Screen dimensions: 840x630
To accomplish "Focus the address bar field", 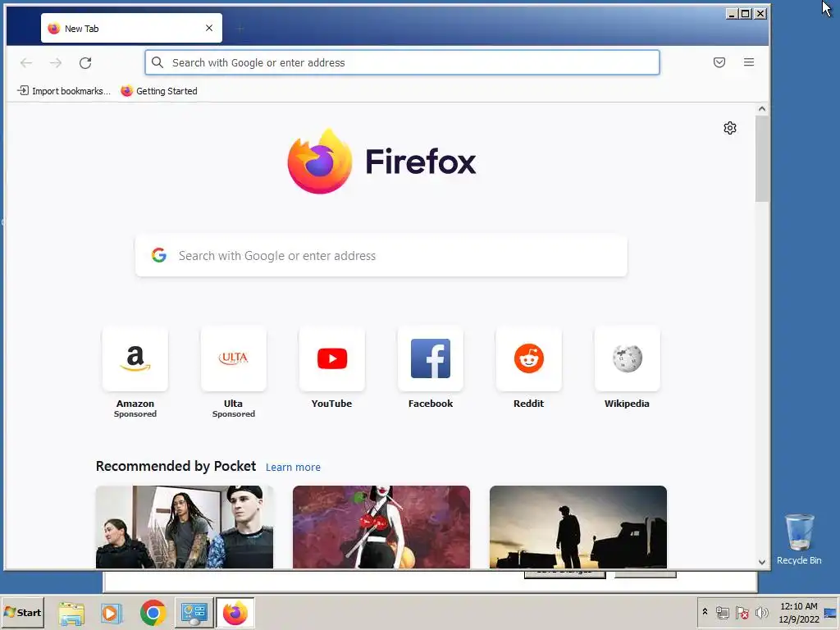I will (402, 62).
